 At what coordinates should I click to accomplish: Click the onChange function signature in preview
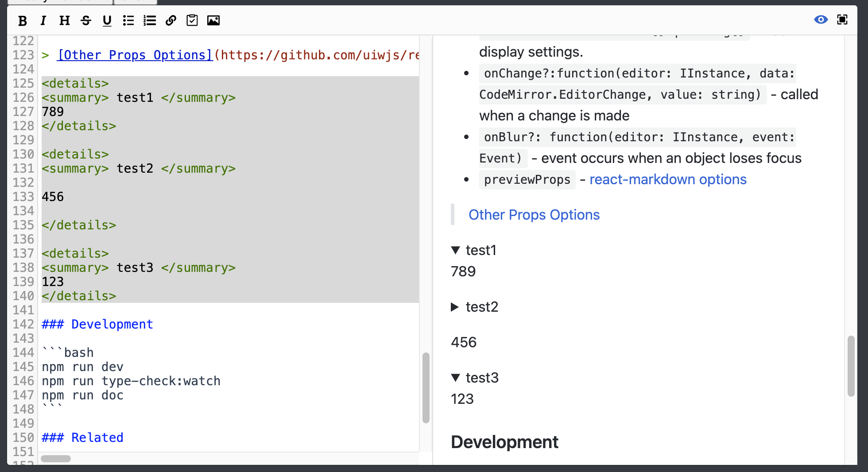[638, 84]
